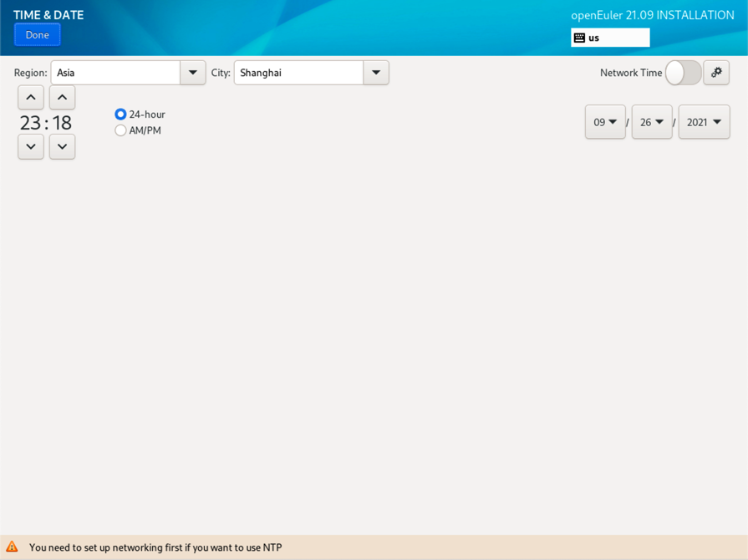748x560 pixels.
Task: Click the Asia region text field
Action: tap(115, 73)
